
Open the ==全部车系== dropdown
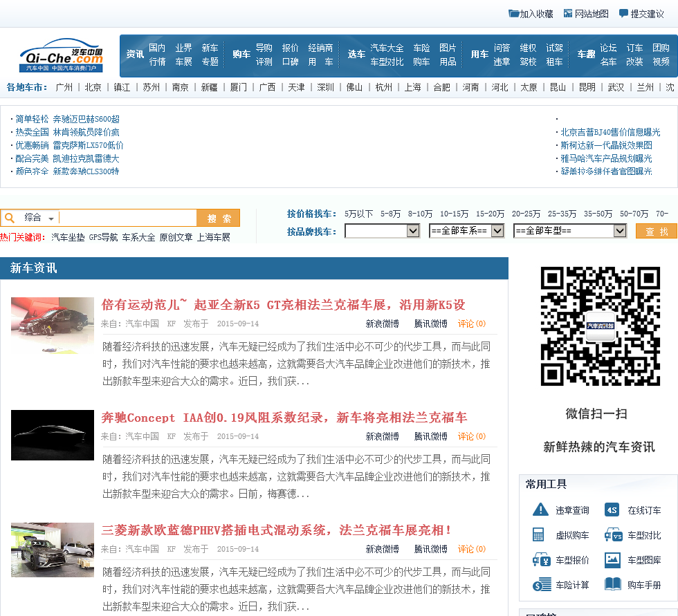click(x=466, y=231)
